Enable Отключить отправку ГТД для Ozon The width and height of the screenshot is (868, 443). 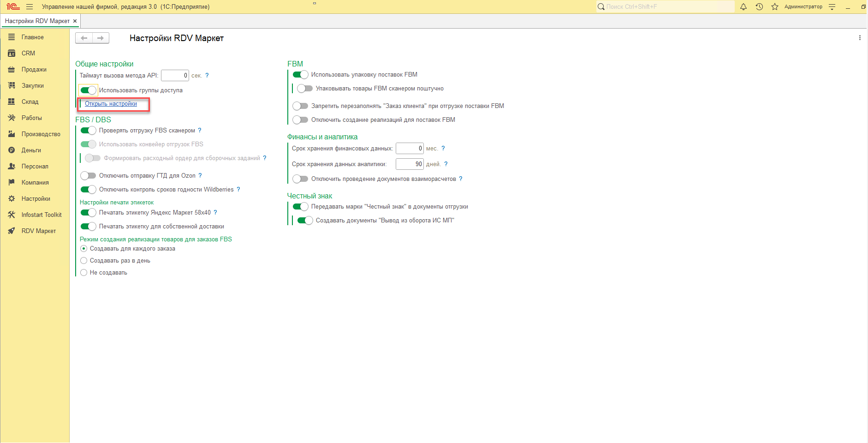coord(88,176)
